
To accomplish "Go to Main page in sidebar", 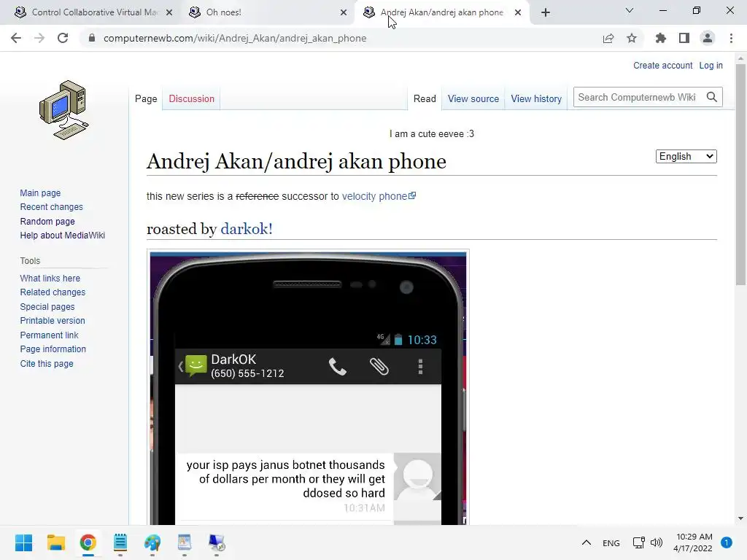I will coord(40,192).
